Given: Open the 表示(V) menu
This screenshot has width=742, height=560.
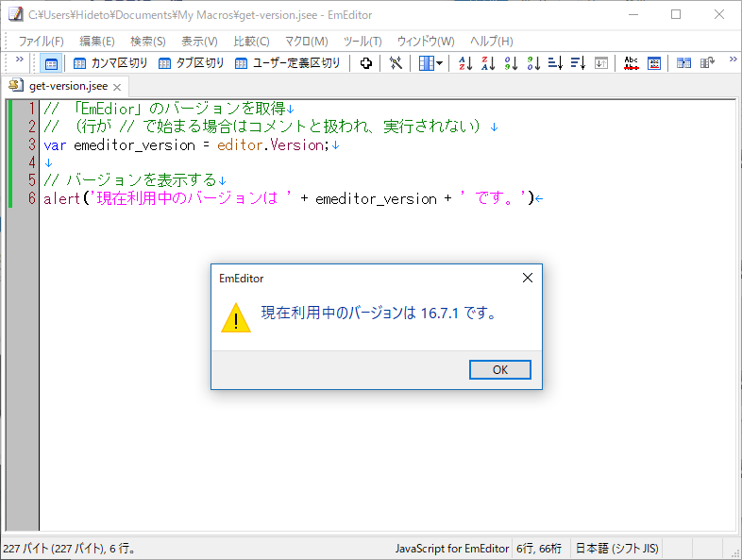Looking at the screenshot, I should point(200,42).
